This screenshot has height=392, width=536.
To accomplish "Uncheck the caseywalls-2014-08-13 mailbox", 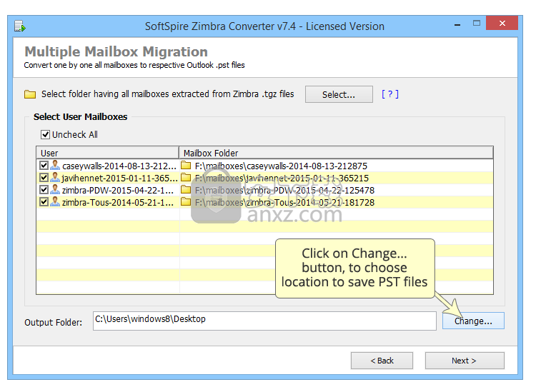I will coord(44,166).
